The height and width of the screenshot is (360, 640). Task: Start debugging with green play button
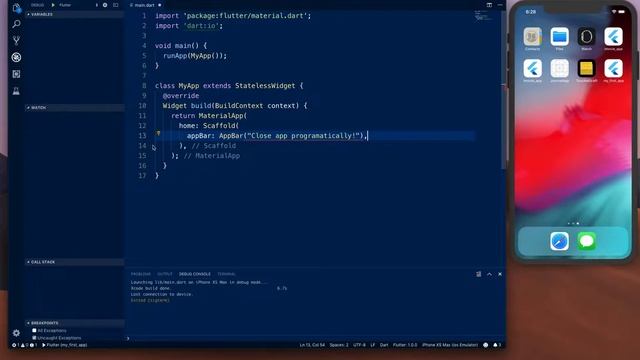click(x=53, y=5)
